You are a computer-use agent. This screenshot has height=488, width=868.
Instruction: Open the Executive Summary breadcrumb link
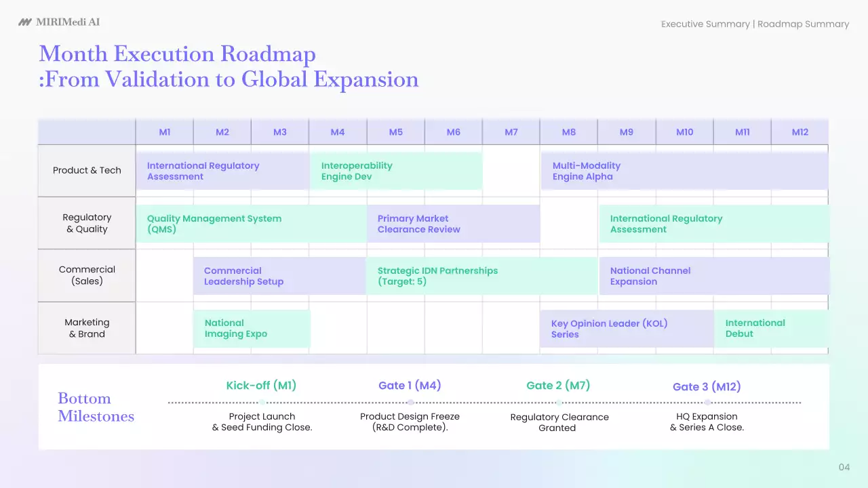[x=705, y=24]
